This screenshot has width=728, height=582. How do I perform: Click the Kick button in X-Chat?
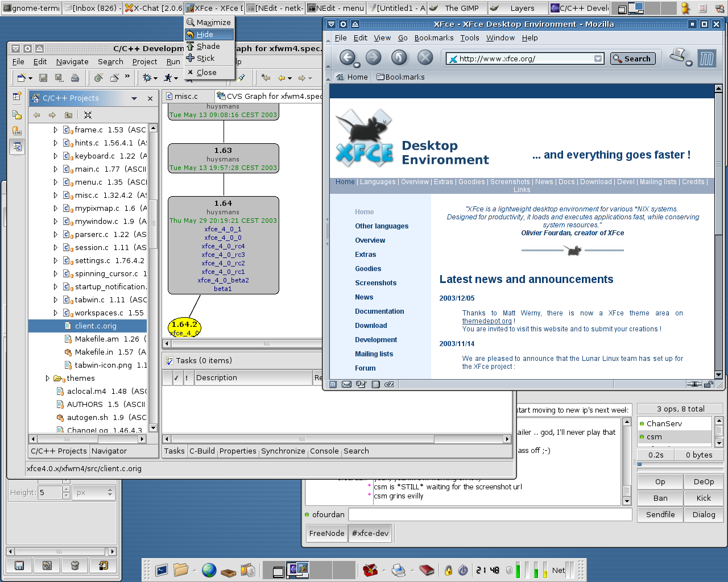point(704,498)
